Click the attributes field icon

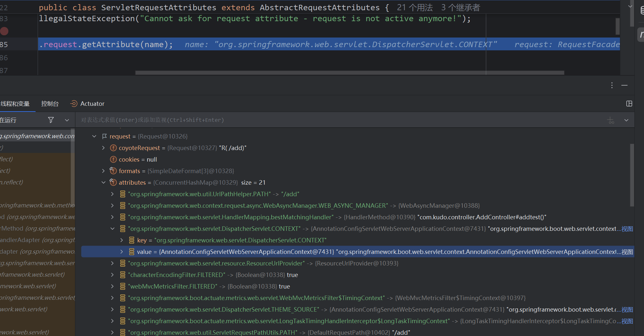click(113, 182)
